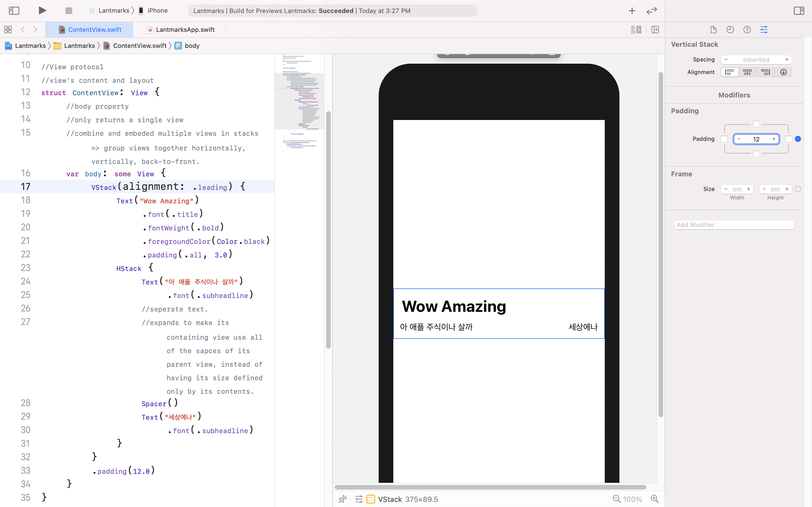Open the body breadcrumb symbol menu

coord(192,46)
